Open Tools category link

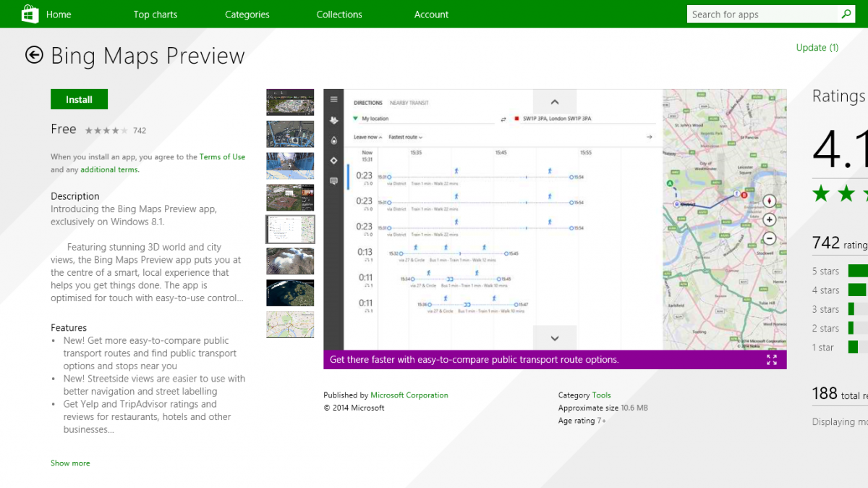coord(602,395)
